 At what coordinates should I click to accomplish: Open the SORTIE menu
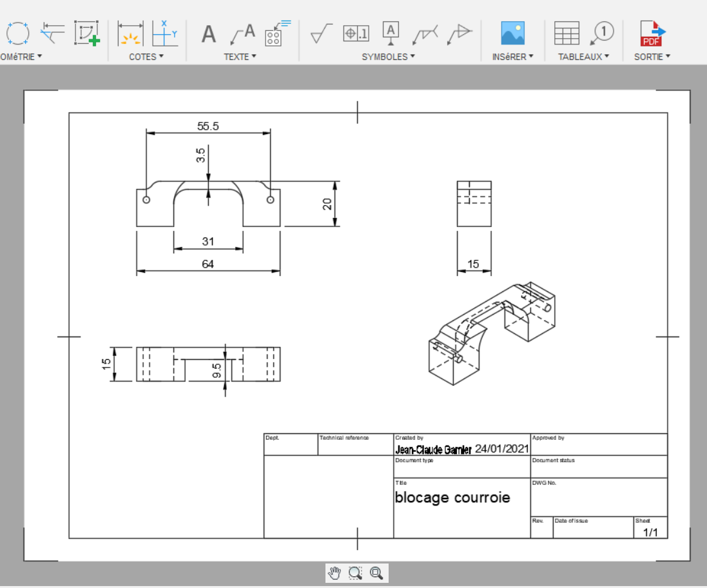tap(652, 57)
